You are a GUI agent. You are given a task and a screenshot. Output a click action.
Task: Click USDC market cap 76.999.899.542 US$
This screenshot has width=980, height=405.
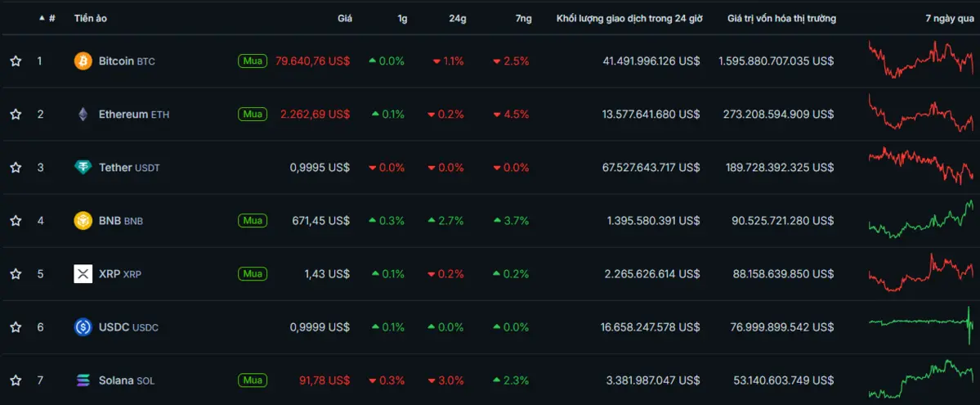tap(782, 327)
